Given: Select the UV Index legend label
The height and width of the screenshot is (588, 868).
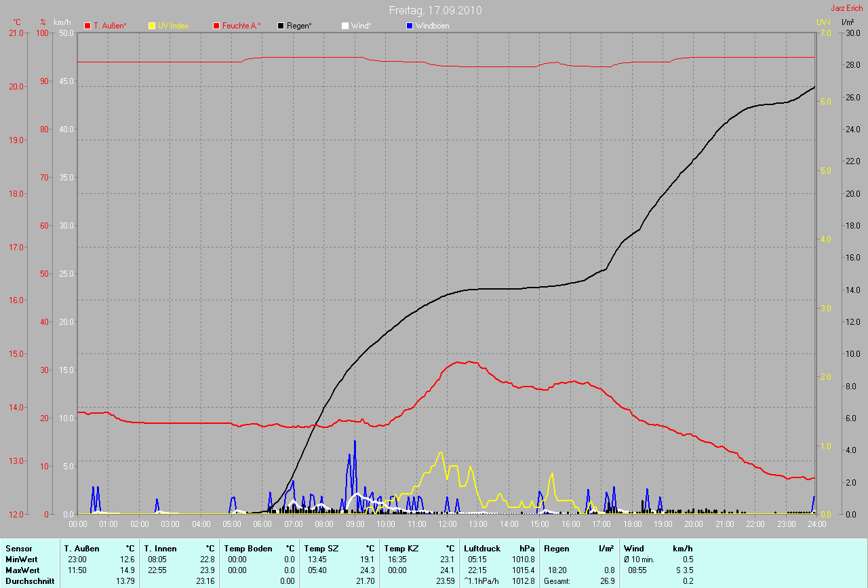Looking at the screenshot, I should (173, 26).
